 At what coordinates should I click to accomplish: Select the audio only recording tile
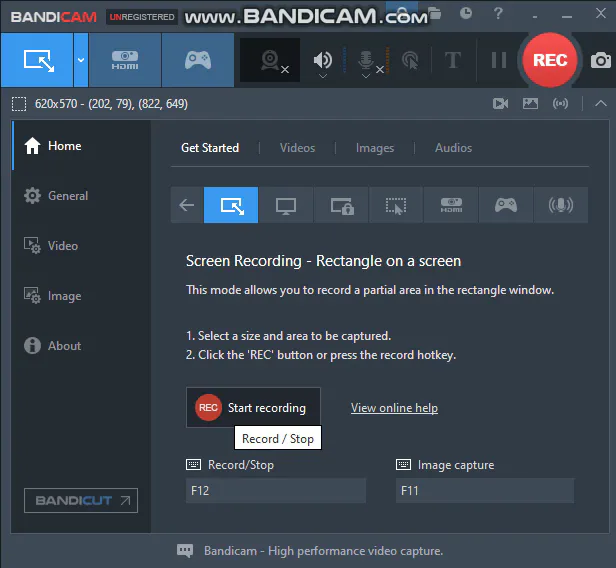(561, 205)
